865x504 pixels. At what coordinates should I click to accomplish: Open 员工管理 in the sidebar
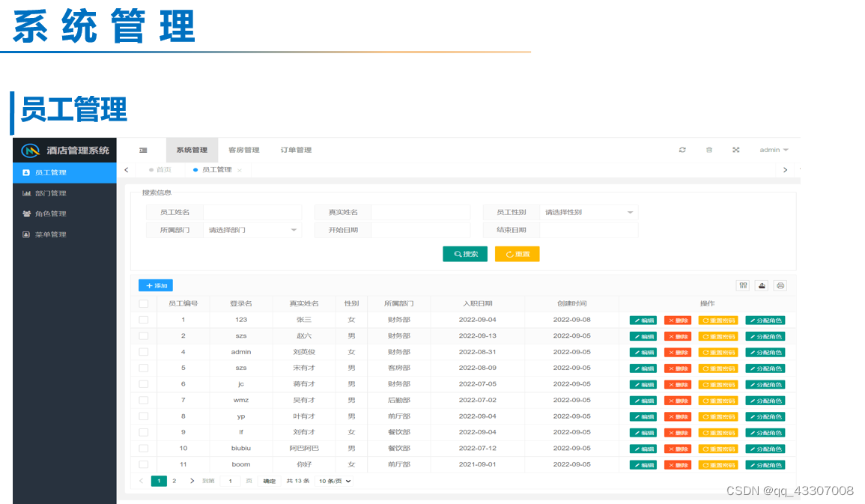pyautogui.click(x=64, y=172)
